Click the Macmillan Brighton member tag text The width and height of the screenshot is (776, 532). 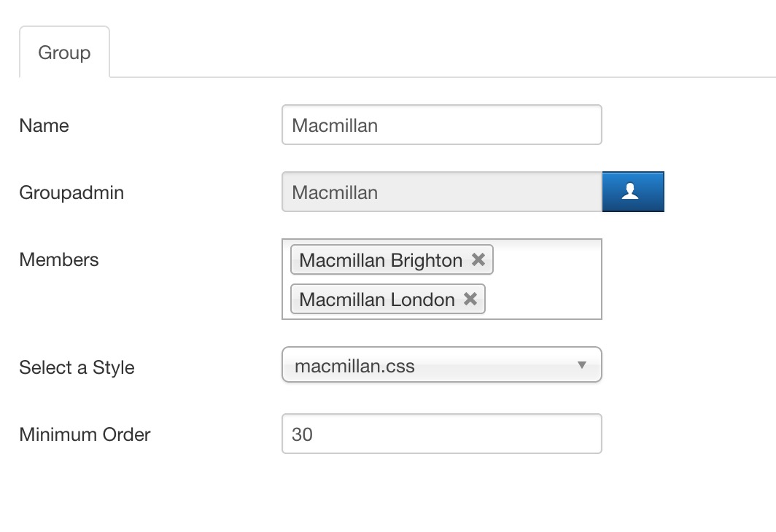coord(381,260)
